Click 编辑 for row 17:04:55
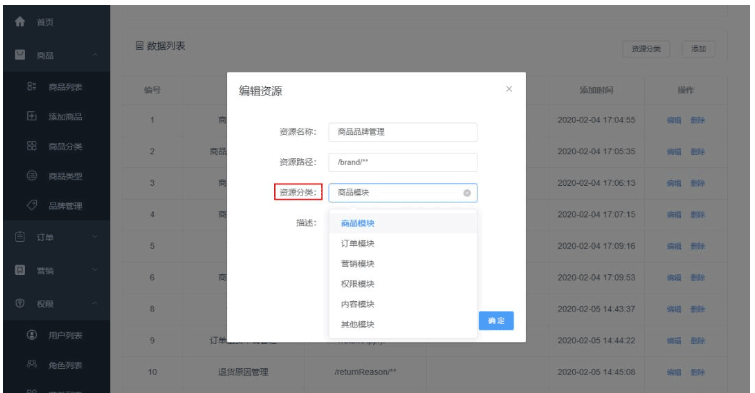 coord(674,120)
